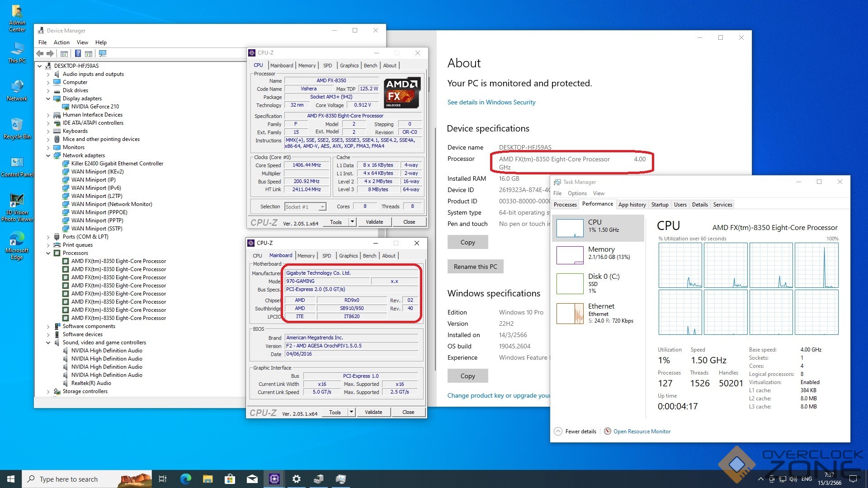This screenshot has height=488, width=868.
Task: Collapse the Processors tree node
Action: click(48, 253)
